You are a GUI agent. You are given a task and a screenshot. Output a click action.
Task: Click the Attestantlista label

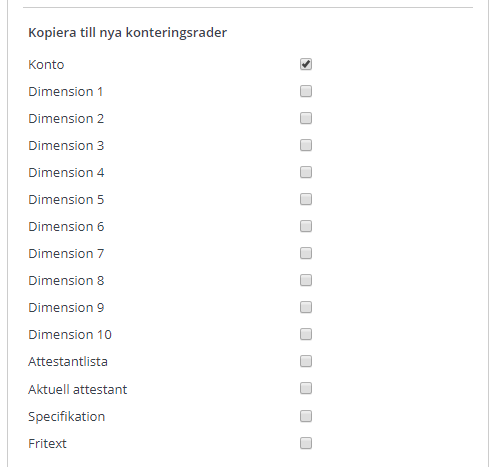(68, 362)
